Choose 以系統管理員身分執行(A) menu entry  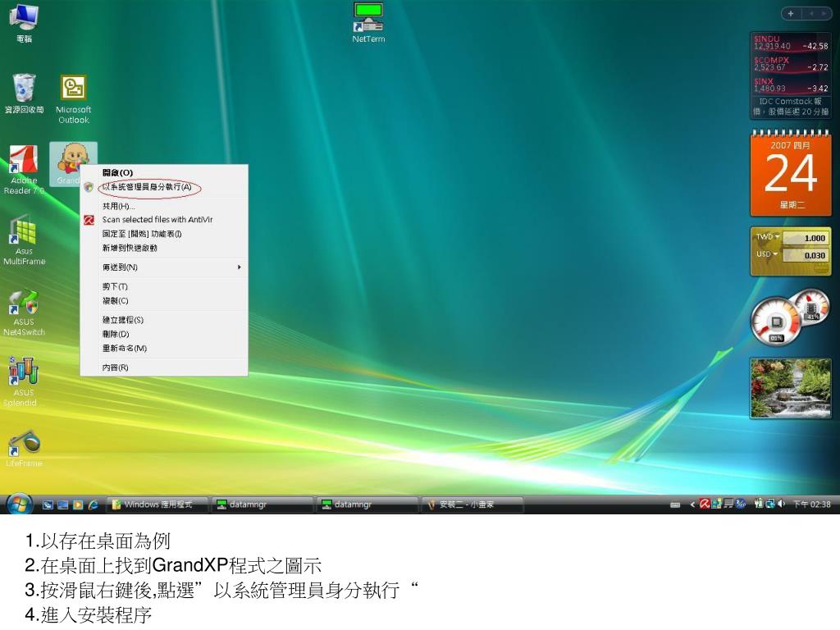click(164, 187)
